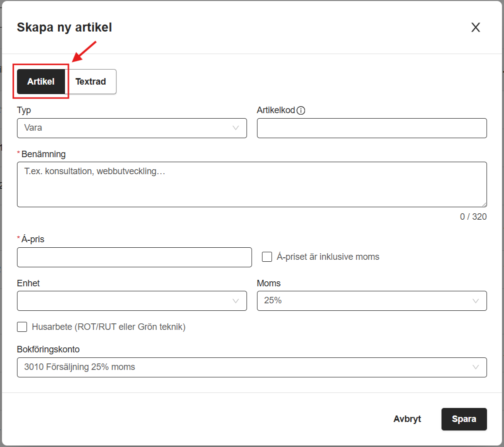Open the Moms dropdown showing 25%
504x447 pixels.
pyautogui.click(x=371, y=301)
